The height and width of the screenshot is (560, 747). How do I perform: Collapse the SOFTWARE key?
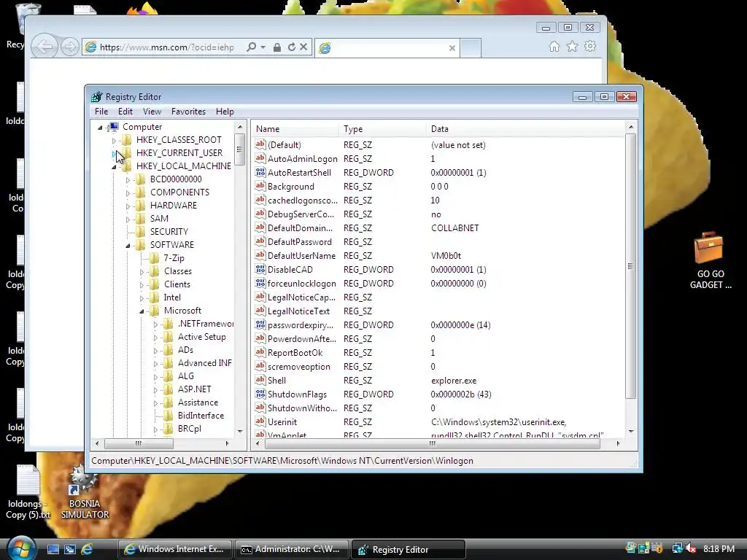(128, 246)
